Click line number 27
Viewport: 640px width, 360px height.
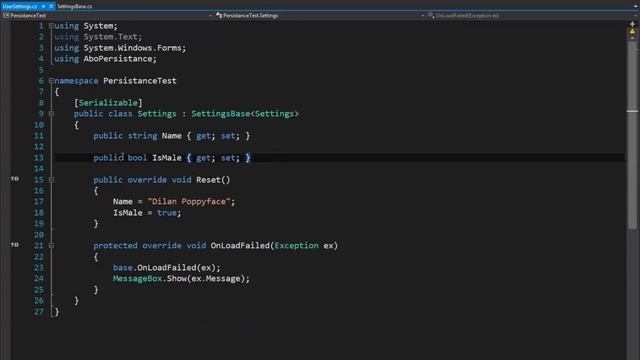click(39, 312)
